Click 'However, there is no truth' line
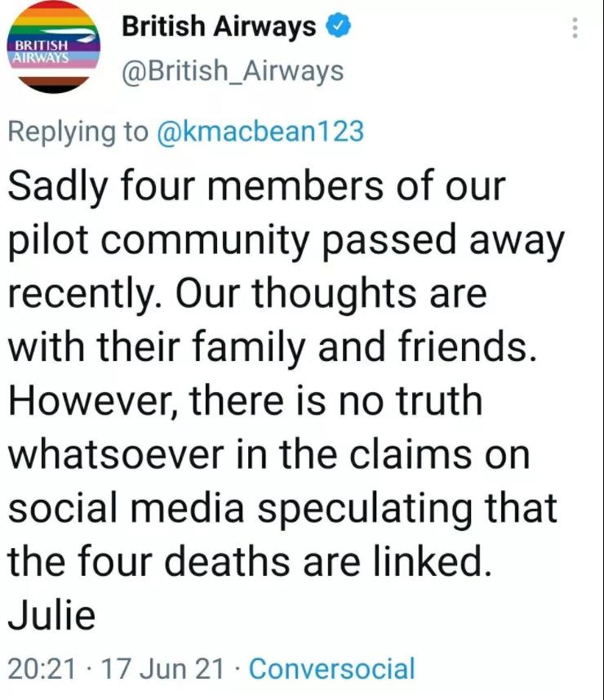Viewport: 604px width, 700px height. tap(246, 400)
